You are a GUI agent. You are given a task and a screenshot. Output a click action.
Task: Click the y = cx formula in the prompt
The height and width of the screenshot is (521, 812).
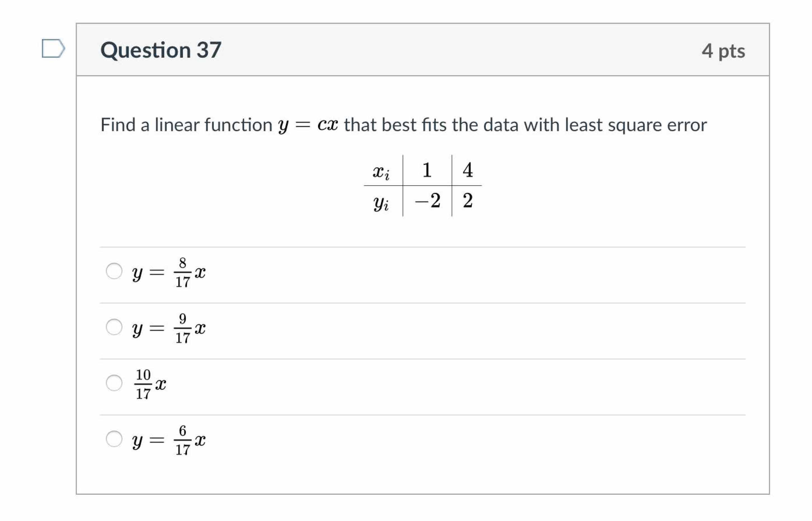[x=308, y=125]
